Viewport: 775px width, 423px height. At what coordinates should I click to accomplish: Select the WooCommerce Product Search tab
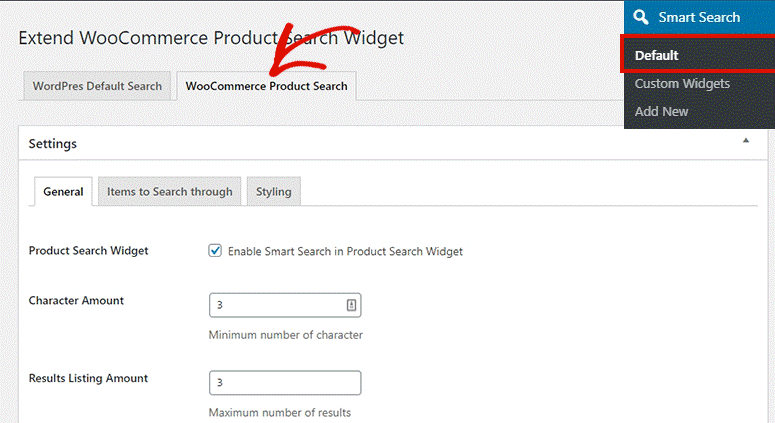point(266,86)
